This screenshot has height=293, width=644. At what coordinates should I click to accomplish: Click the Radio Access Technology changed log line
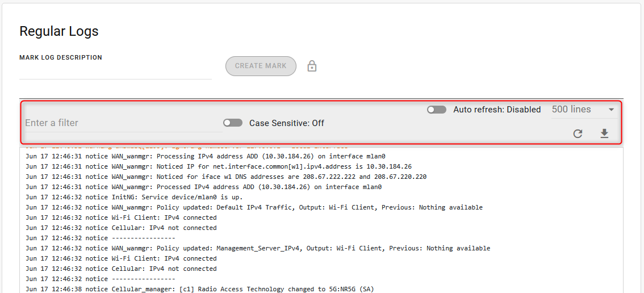tap(200, 289)
